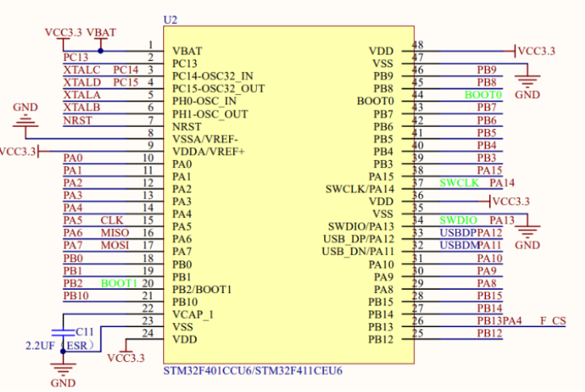Click the STM32F401CCU6/STM32F411CEU6 part label
585x392 pixels.
[x=253, y=371]
